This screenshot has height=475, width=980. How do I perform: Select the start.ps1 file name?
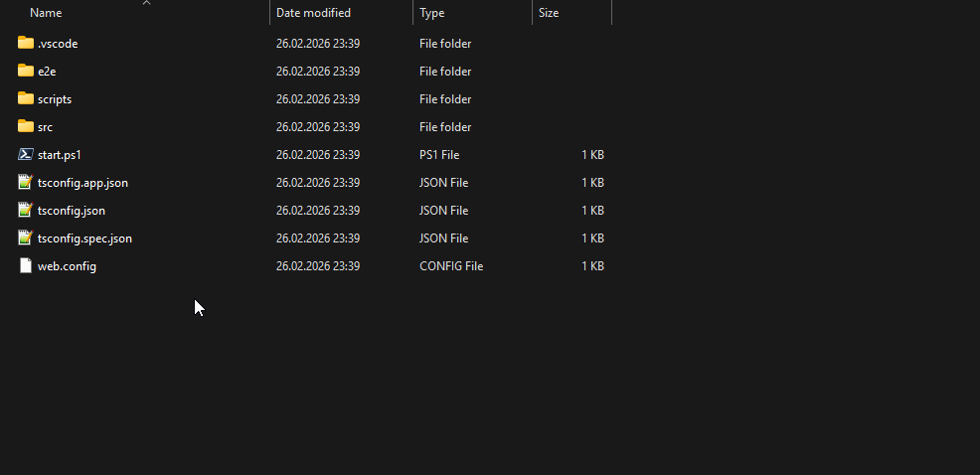click(59, 155)
